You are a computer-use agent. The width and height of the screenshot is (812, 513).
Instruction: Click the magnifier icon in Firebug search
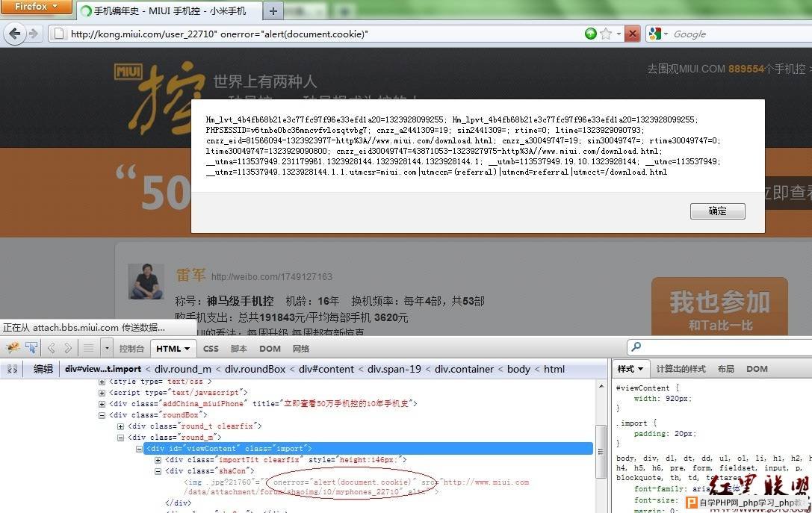[636, 346]
